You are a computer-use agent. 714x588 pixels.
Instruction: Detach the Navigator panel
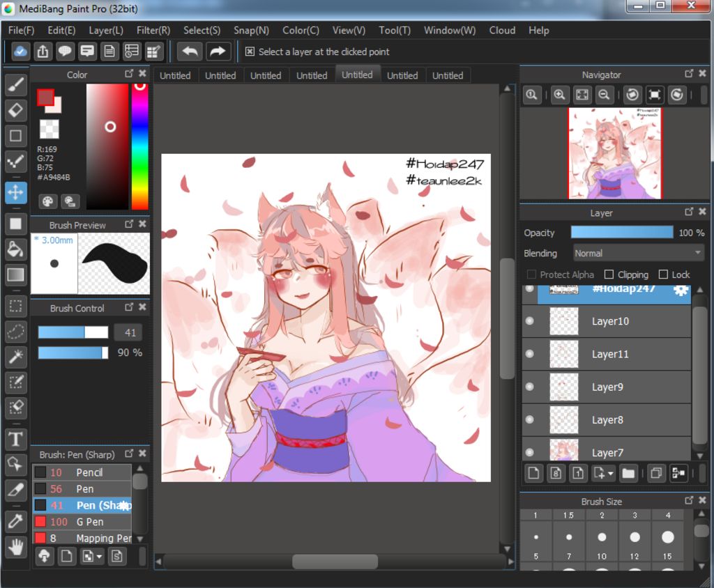pyautogui.click(x=689, y=73)
